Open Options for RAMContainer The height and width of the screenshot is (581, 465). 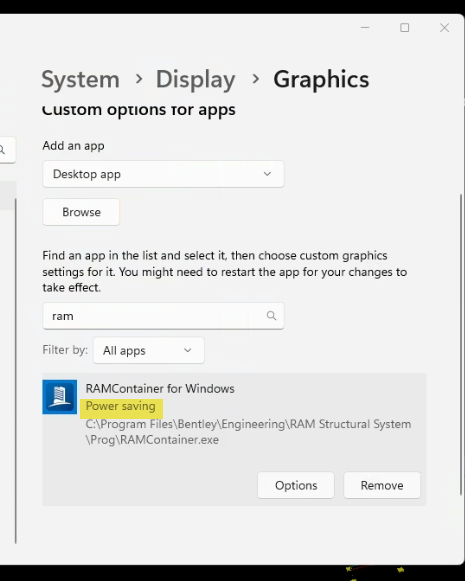(296, 485)
